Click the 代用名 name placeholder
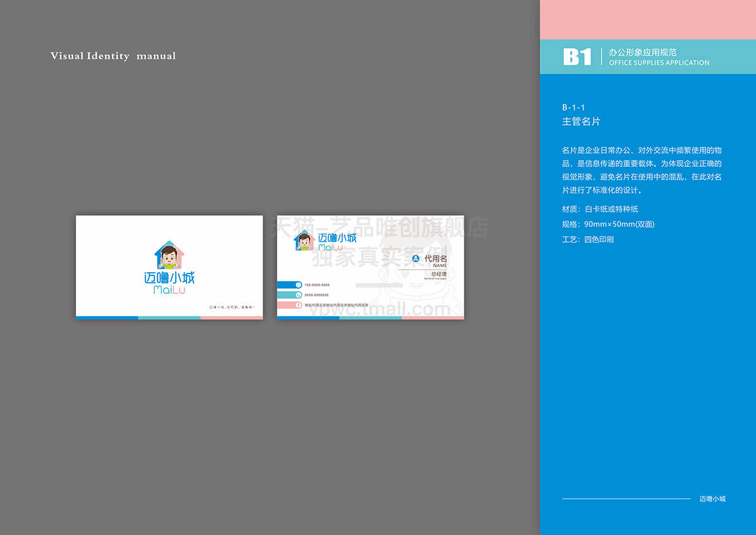 tap(435, 258)
